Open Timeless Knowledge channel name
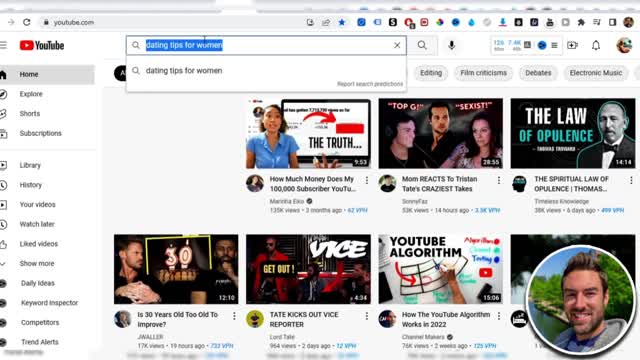 [561, 201]
